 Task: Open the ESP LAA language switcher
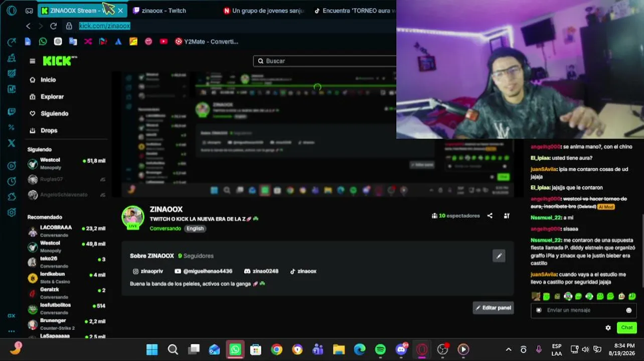557,349
